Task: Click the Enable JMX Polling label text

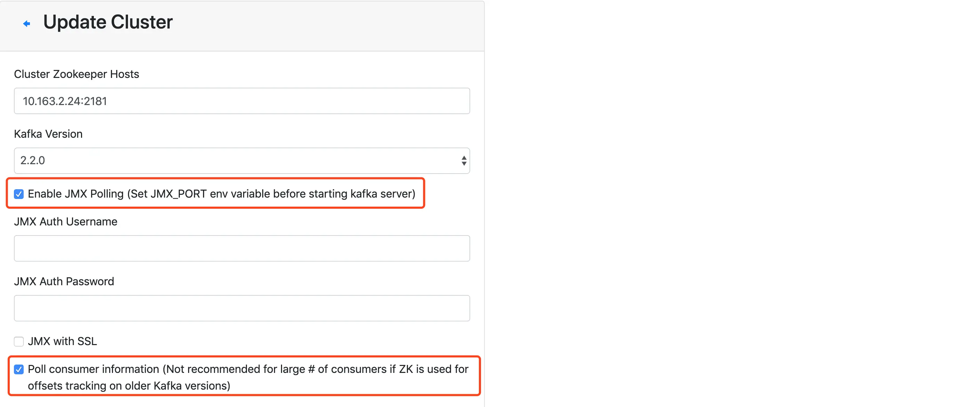Action: (222, 194)
